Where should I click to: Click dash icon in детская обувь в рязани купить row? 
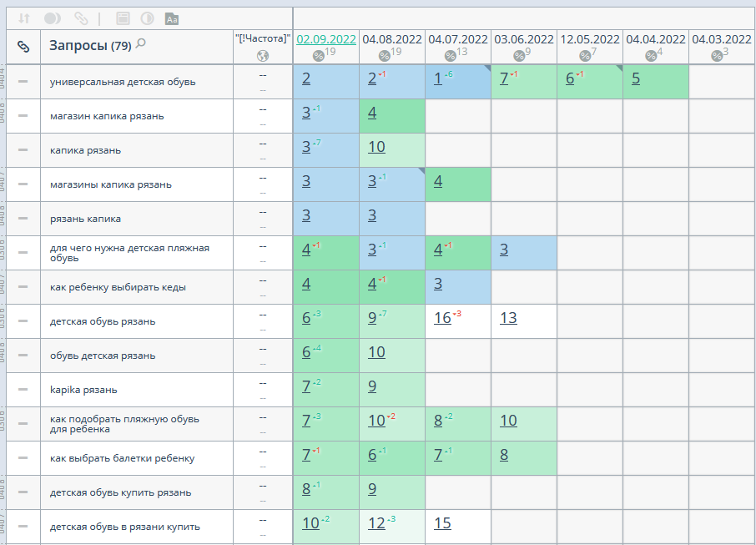(23, 527)
